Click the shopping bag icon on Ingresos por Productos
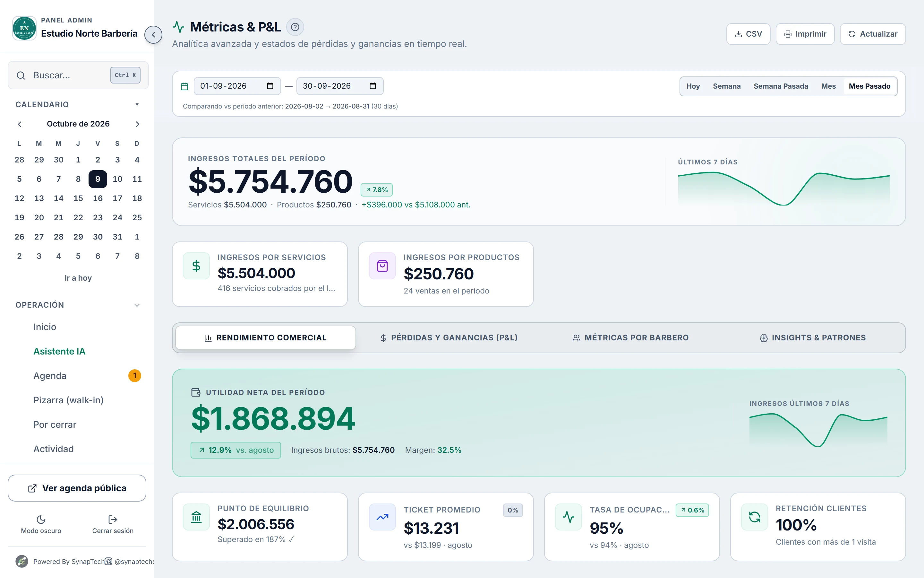The width and height of the screenshot is (924, 578). [x=382, y=266]
